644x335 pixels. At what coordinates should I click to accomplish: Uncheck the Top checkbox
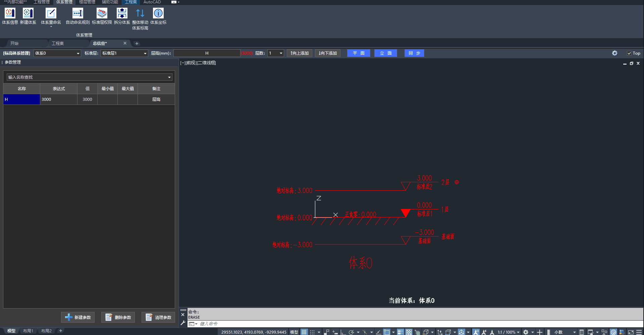point(629,53)
